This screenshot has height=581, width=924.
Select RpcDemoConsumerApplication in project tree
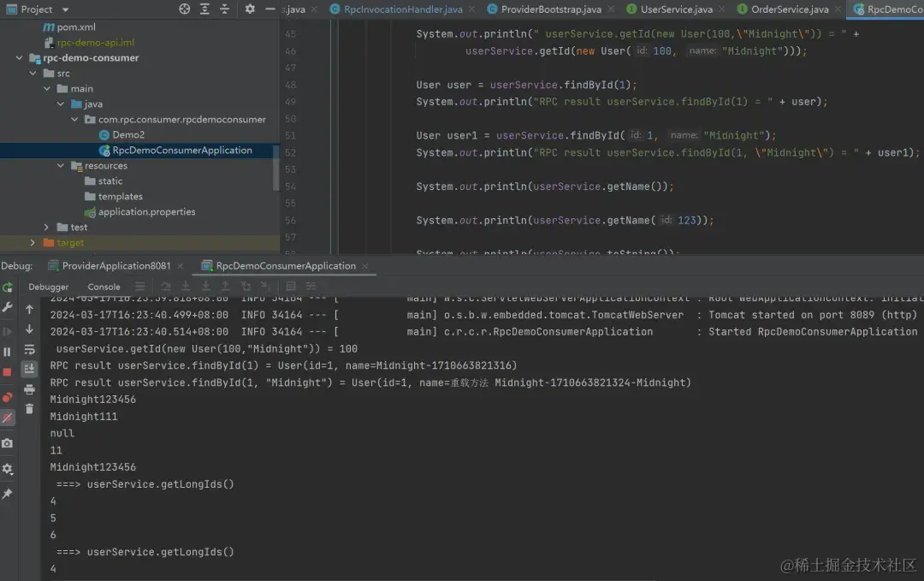point(182,151)
